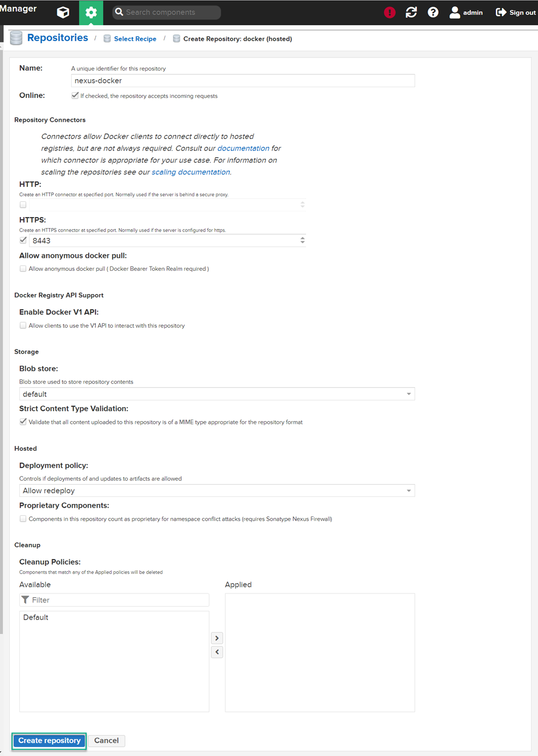Open the scaling documentation link

click(x=190, y=172)
